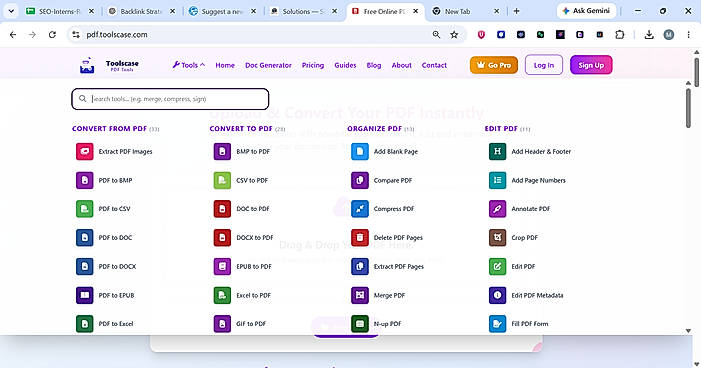Choose the DOC to PDF icon
Viewport: 701px width, 368px height.
point(222,209)
